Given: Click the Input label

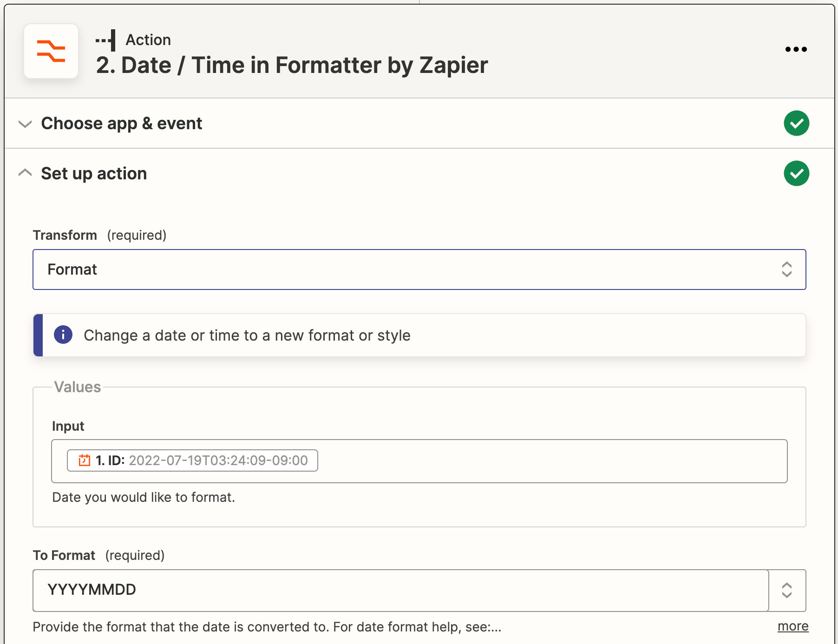Looking at the screenshot, I should [x=68, y=426].
